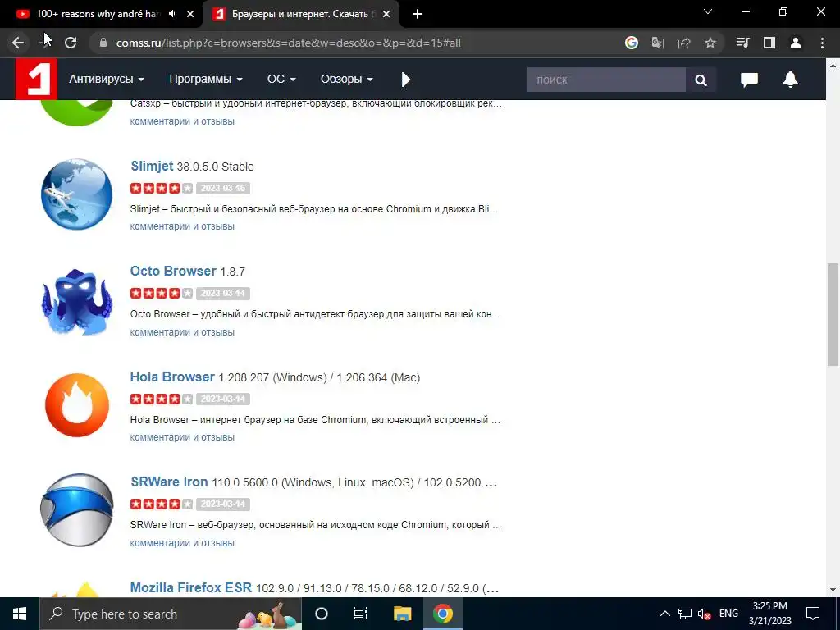Image resolution: width=840 pixels, height=630 pixels.
Task: Open the SRWare Iron title link
Action: click(x=169, y=482)
